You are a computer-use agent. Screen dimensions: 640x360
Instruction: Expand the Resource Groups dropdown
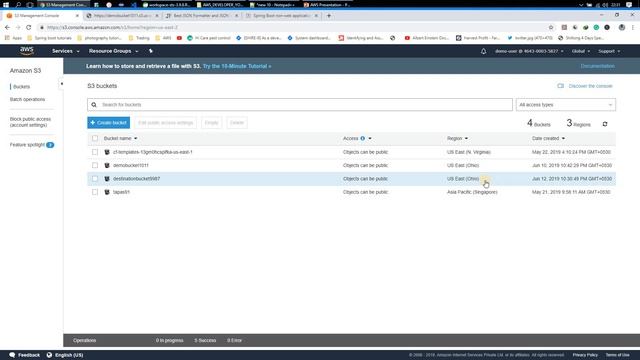(x=113, y=51)
